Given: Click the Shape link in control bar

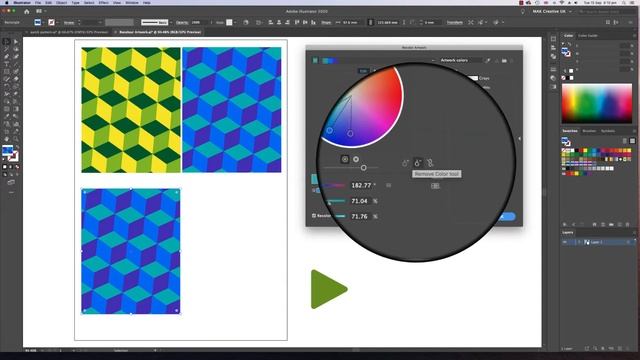Looking at the screenshot, I should pyautogui.click(x=326, y=22).
